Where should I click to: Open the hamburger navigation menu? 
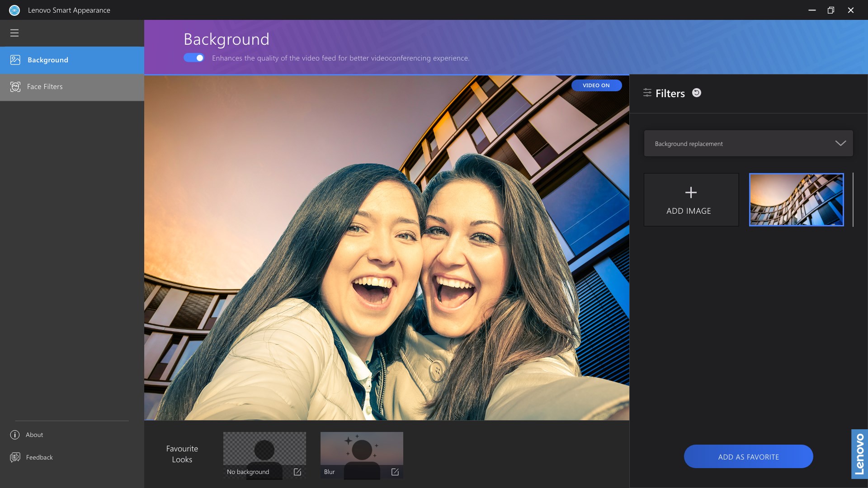14,33
